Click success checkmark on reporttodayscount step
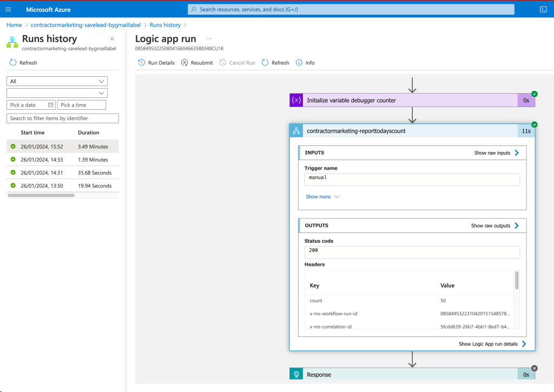The height and width of the screenshot is (392, 554). coord(535,125)
